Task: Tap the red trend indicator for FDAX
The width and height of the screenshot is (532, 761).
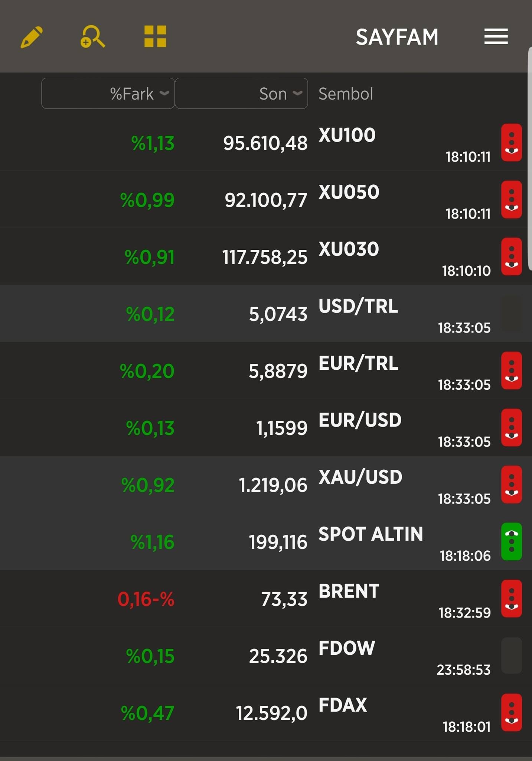Action: (512, 713)
